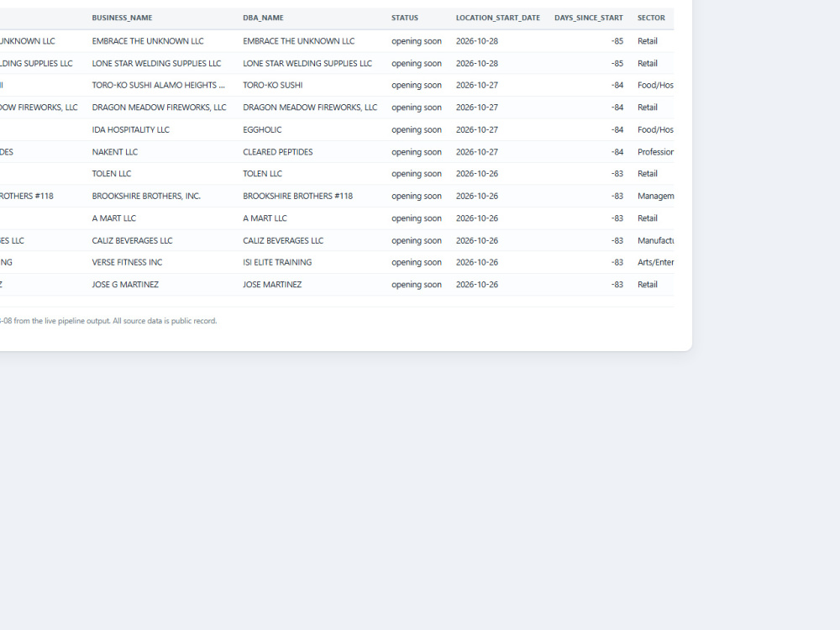Select NAKENT LLC cell
840x630 pixels.
pyautogui.click(x=114, y=152)
